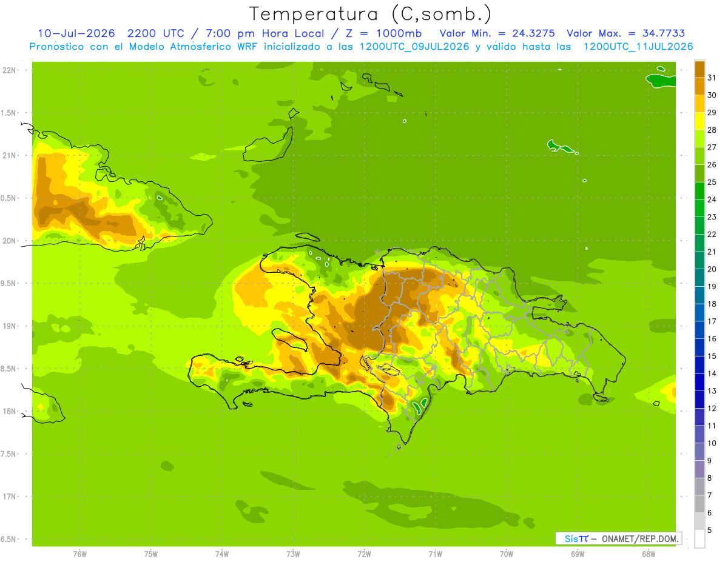
Task: Click the "68W" longitude axis label
Action: click(x=649, y=554)
